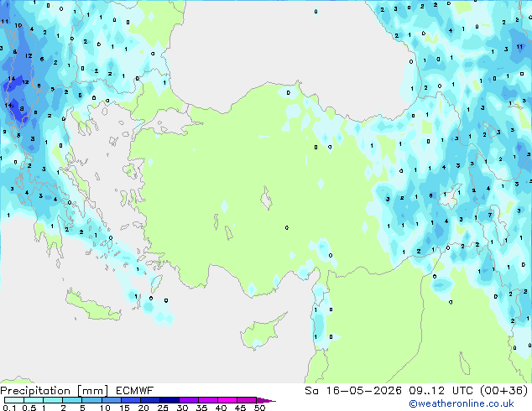Click the legend label '25'
532x411 pixels.
[x=163, y=408]
